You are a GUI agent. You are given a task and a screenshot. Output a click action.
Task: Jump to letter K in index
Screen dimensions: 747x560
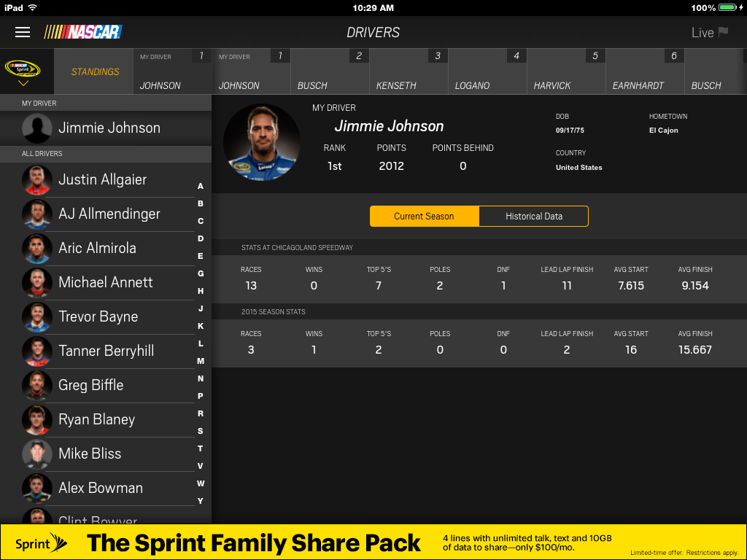(x=201, y=326)
